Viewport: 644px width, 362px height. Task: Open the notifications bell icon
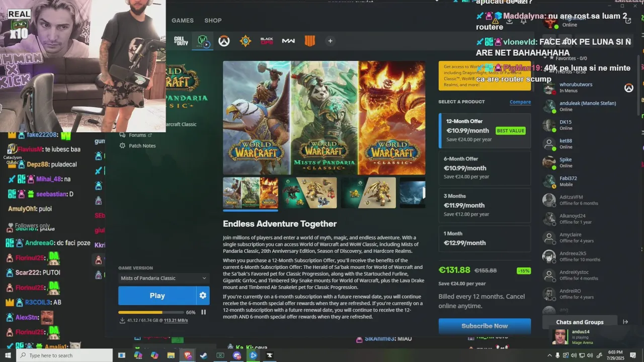(524, 21)
